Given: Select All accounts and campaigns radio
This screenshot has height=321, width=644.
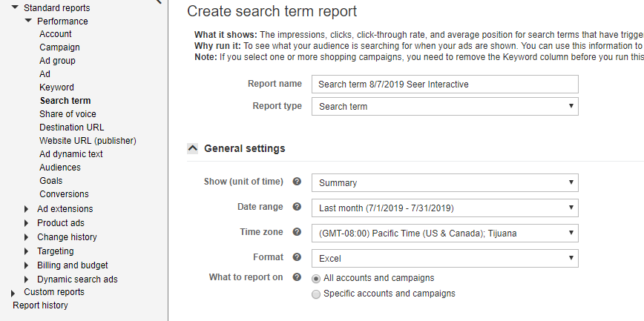Looking at the screenshot, I should pos(316,279).
